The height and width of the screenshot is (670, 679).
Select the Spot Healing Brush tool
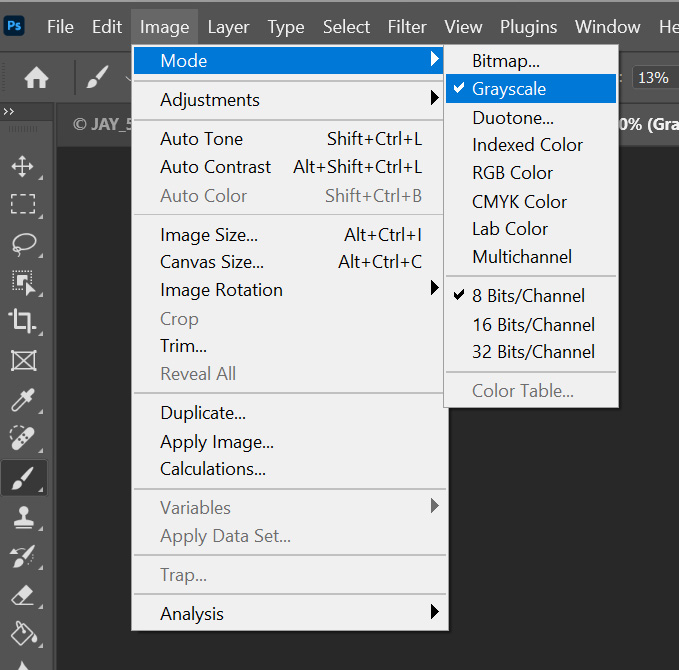pos(23,438)
